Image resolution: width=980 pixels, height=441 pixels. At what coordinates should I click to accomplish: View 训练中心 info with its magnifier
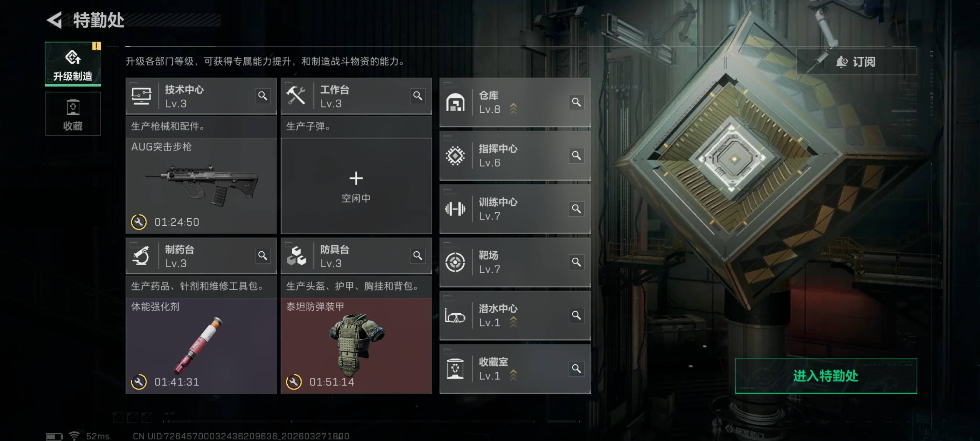click(576, 209)
